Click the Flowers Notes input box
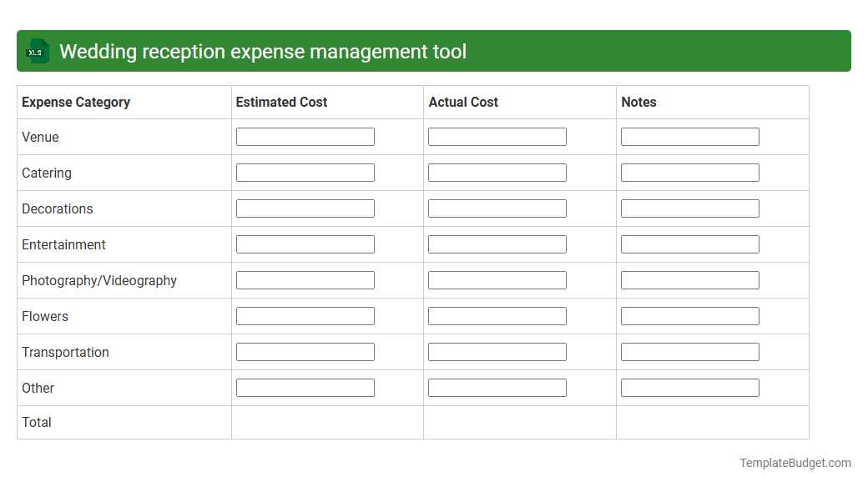Screen dimensions: 868x487 689,315
